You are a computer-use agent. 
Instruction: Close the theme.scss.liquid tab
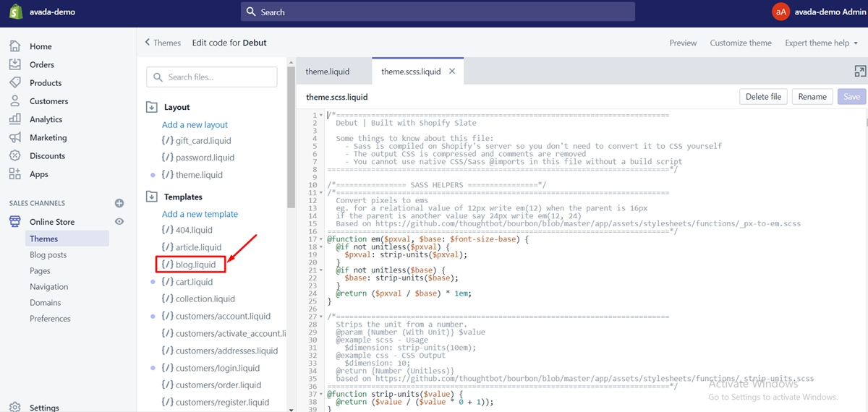point(452,72)
